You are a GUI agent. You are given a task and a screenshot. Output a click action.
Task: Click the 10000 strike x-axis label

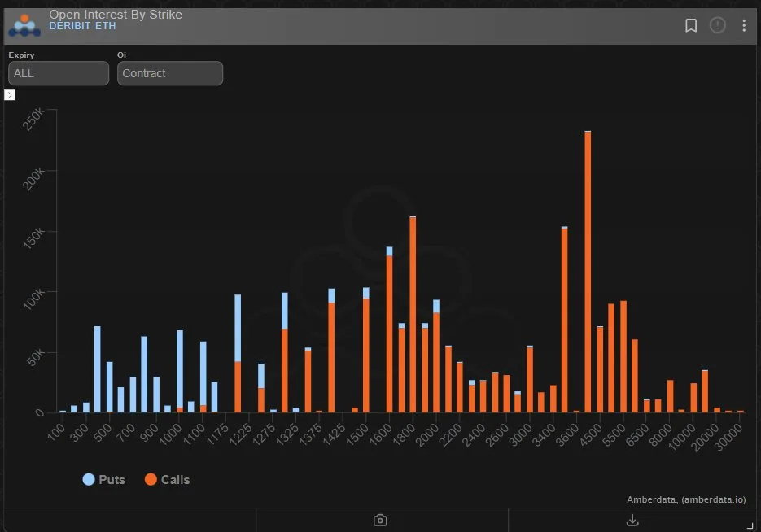click(682, 436)
